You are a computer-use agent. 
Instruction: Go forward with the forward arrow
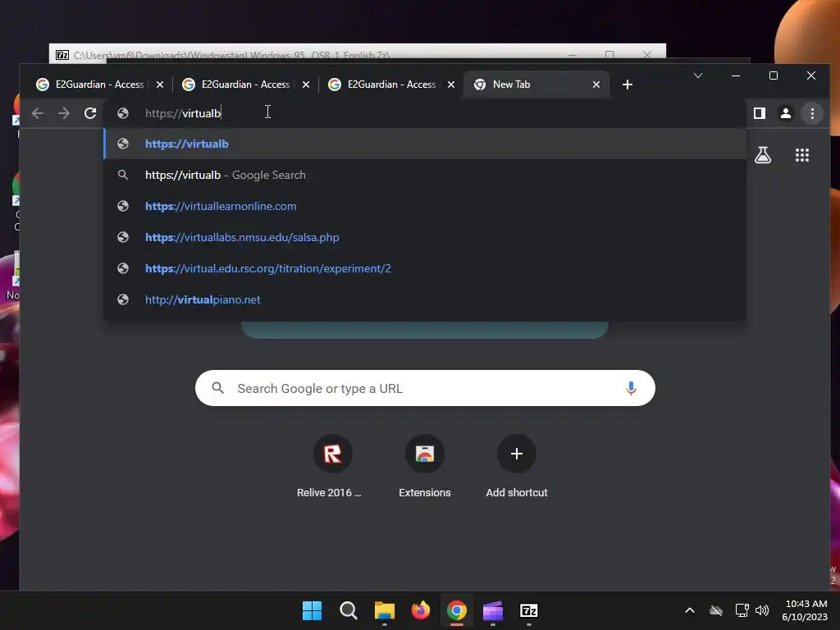(64, 113)
